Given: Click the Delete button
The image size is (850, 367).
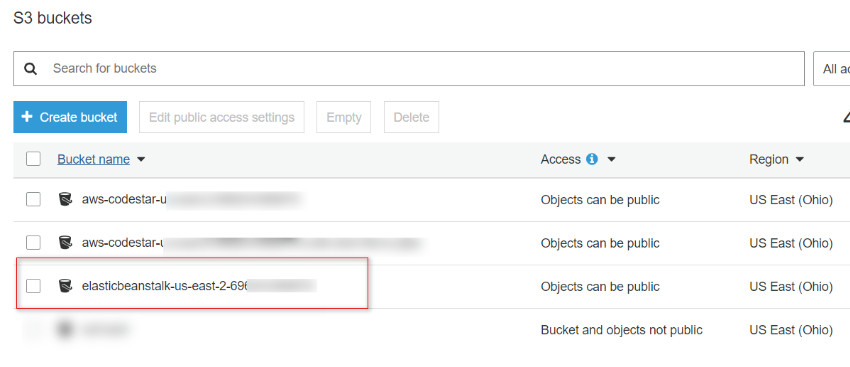Looking at the screenshot, I should (411, 117).
